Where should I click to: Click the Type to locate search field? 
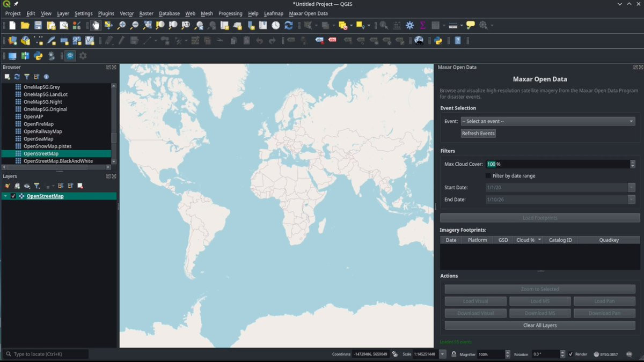tap(46, 354)
